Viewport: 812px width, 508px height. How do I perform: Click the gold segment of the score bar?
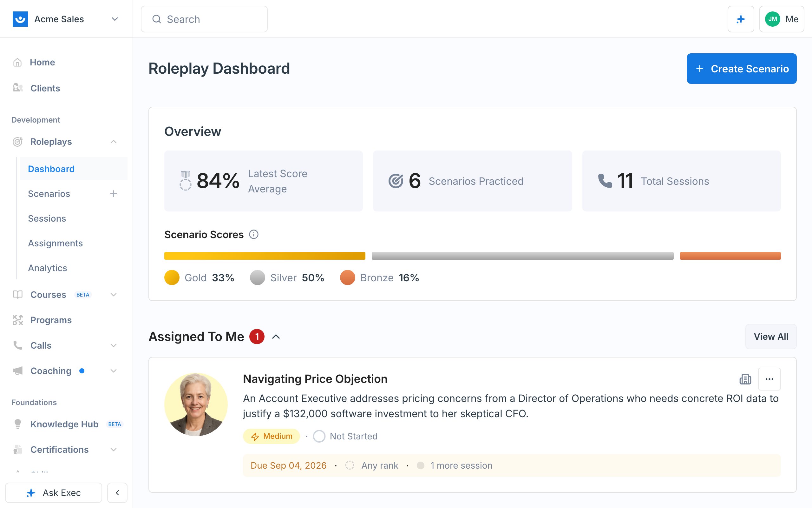pos(265,256)
